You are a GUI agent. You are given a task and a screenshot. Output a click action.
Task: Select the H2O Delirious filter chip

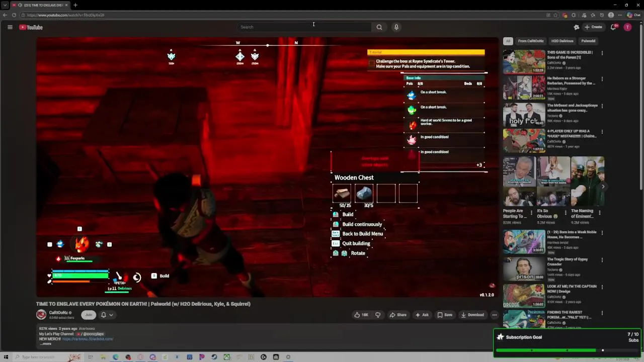(x=562, y=41)
